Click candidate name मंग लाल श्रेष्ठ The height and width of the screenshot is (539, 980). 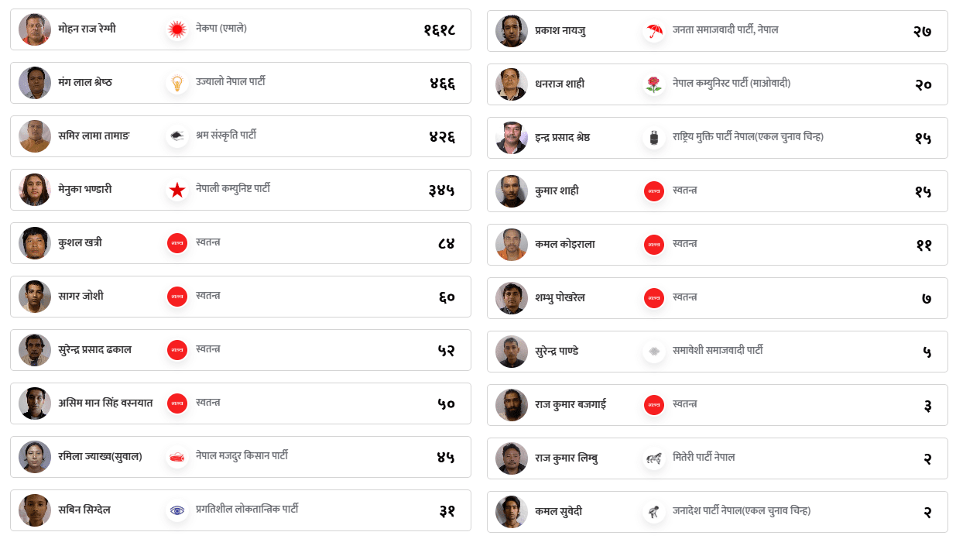(x=85, y=83)
